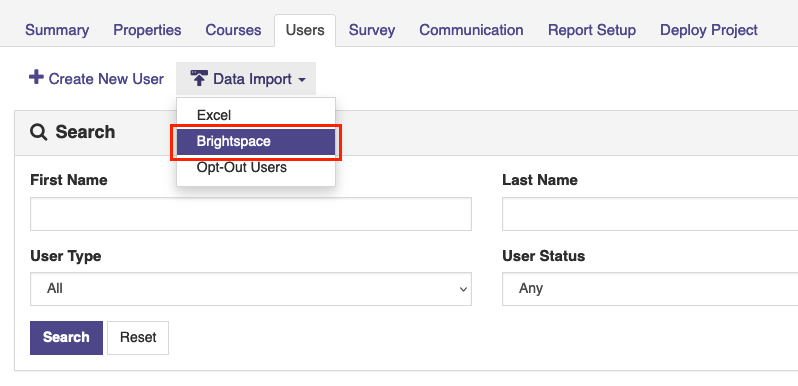Click the Search panel heading text
The height and width of the screenshot is (386, 798).
85,132
